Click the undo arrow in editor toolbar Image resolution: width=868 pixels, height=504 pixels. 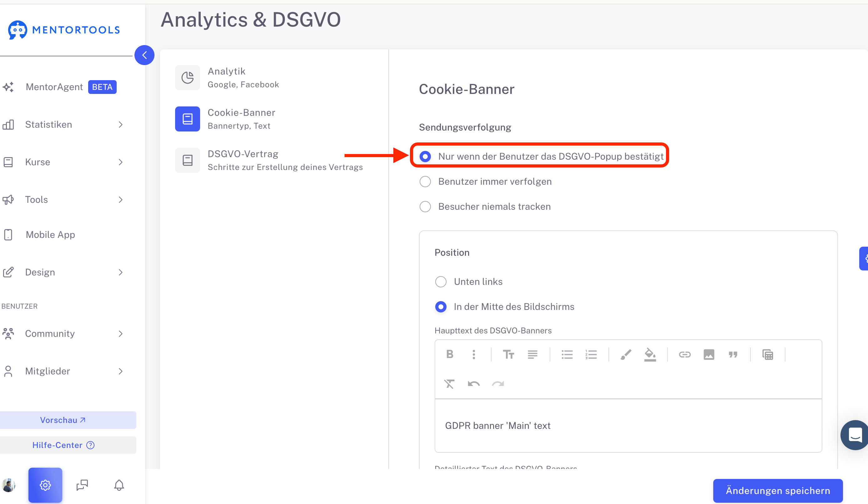click(474, 384)
